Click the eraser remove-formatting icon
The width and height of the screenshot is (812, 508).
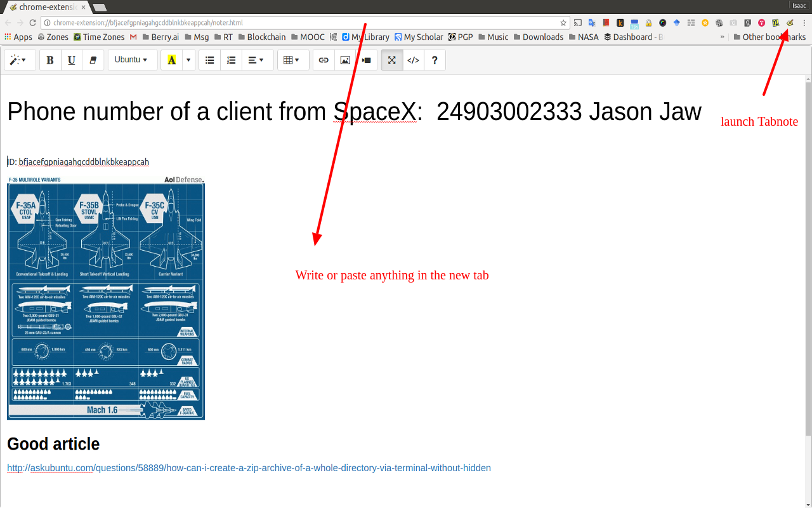tap(93, 60)
